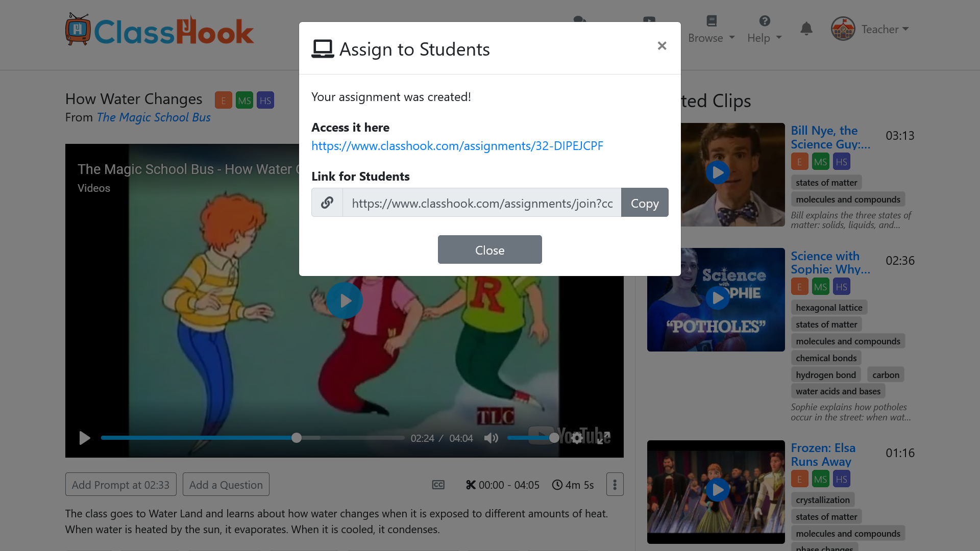Image resolution: width=980 pixels, height=551 pixels.
Task: Click the HS badge under Bill Nye clip
Action: coord(841,162)
